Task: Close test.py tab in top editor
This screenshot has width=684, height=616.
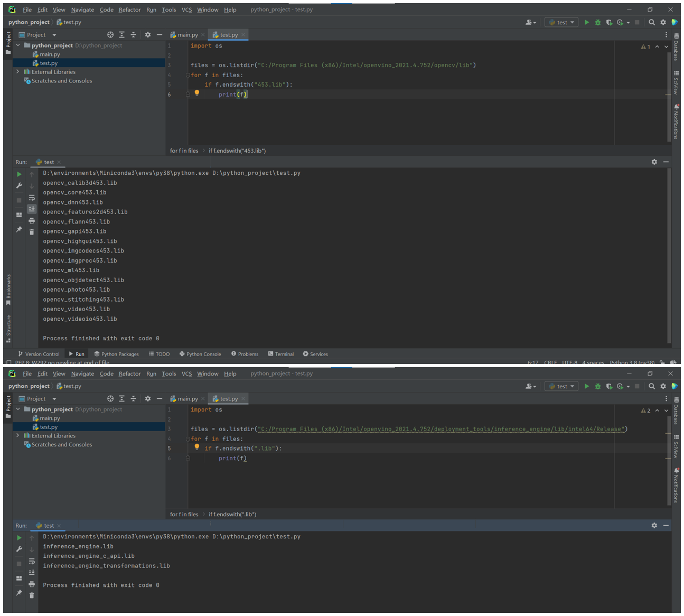Action: (243, 35)
